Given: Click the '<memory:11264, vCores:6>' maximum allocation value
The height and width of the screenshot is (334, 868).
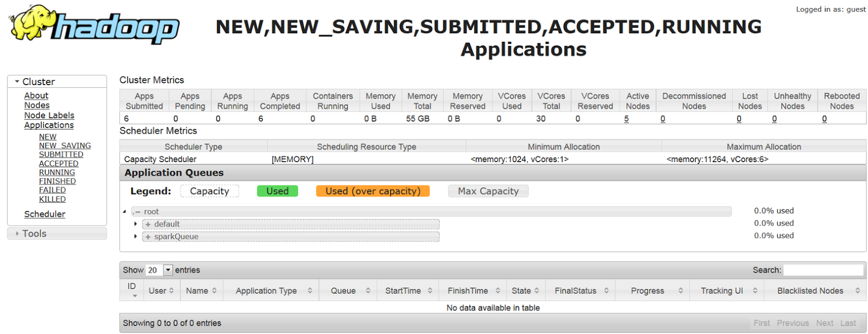Looking at the screenshot, I should (x=717, y=159).
